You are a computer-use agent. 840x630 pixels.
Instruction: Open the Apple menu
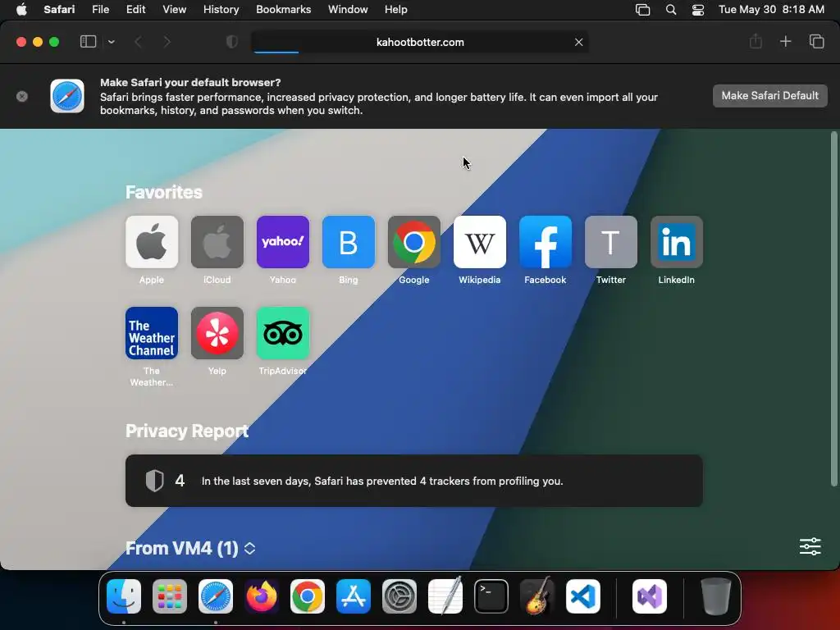[21, 10]
